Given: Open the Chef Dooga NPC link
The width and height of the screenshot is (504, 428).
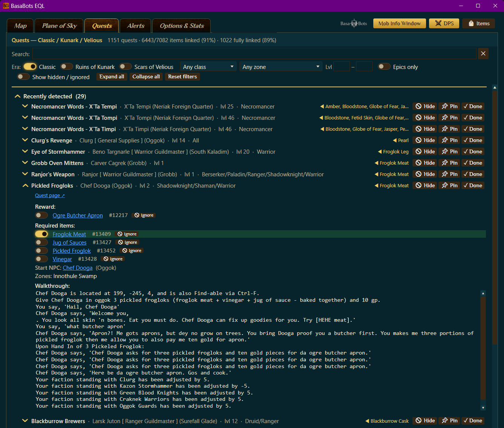Looking at the screenshot, I should [x=78, y=268].
